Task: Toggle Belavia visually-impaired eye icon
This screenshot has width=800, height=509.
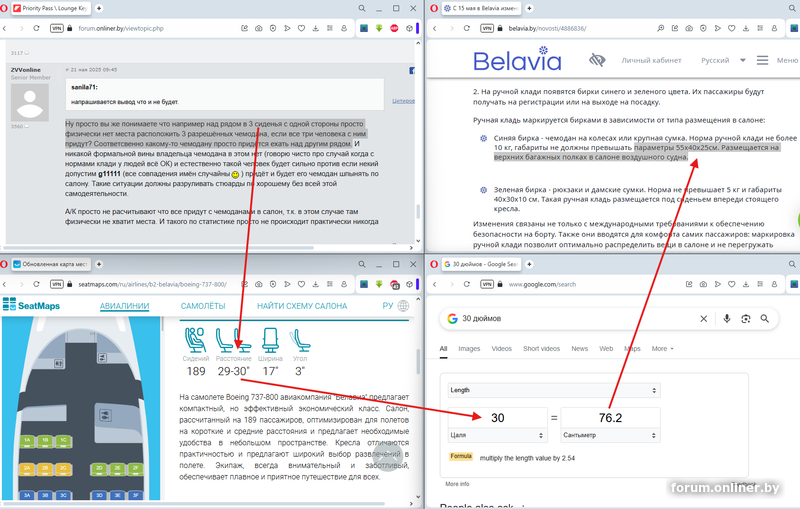Action: 597,60
